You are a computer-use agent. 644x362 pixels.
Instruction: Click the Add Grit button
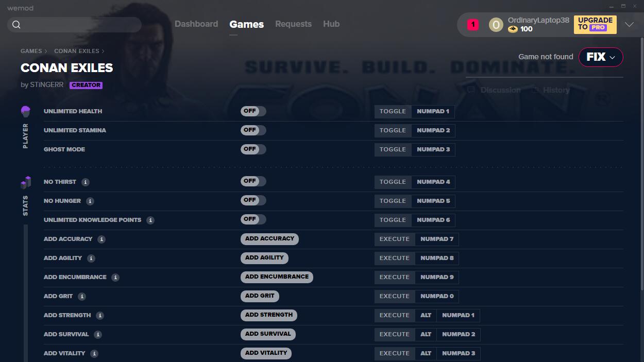[x=260, y=296]
